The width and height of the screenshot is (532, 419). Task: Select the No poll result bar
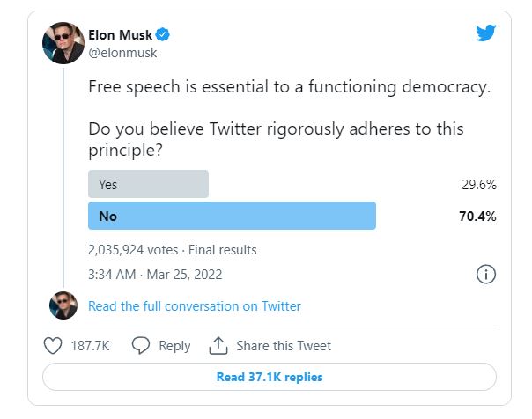(x=232, y=216)
